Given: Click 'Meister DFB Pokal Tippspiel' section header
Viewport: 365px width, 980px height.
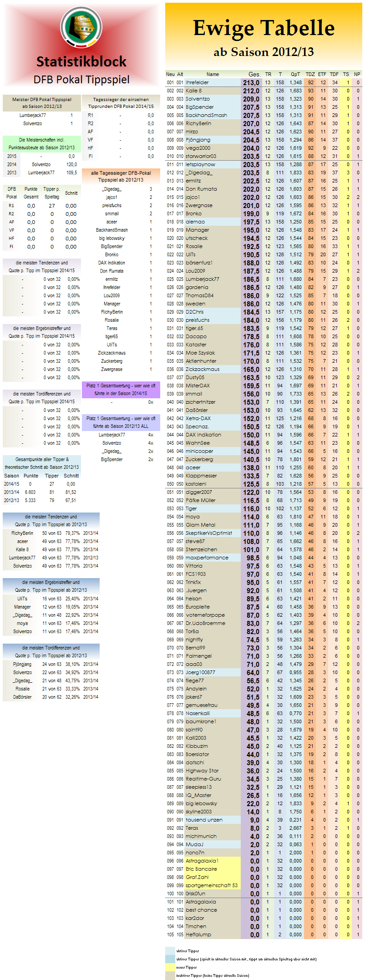Looking at the screenshot, I should click(41, 99).
